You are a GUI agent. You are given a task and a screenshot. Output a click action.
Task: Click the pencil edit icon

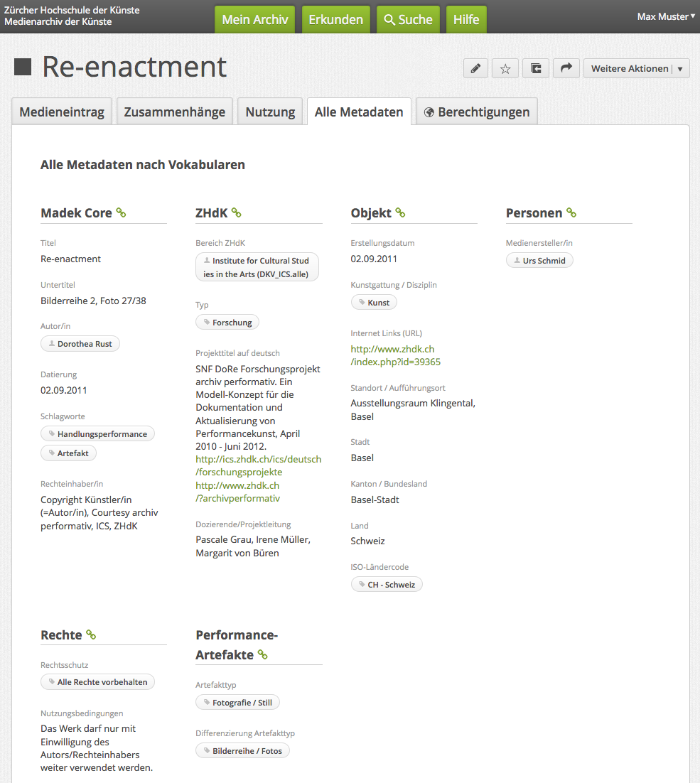point(475,68)
